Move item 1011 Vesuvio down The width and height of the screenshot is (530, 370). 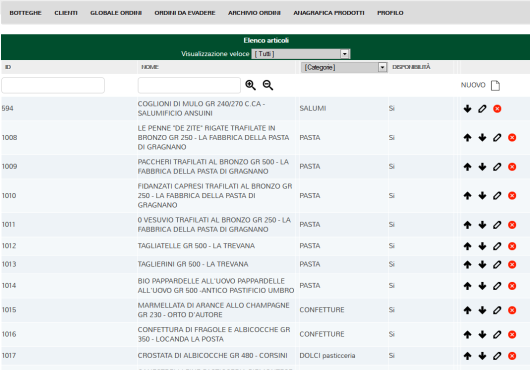tap(482, 225)
